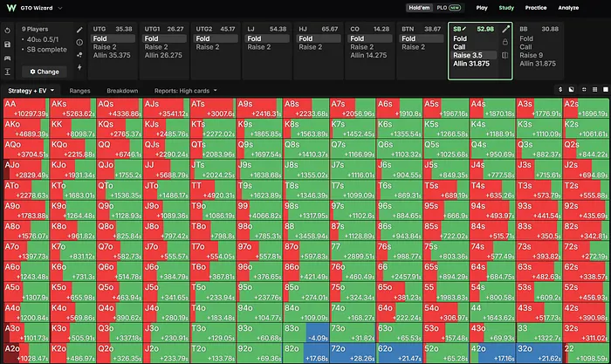Open the GTO Wizard logo dropdown arrow
Image resolution: width=611 pixels, height=364 pixels.
tap(60, 8)
